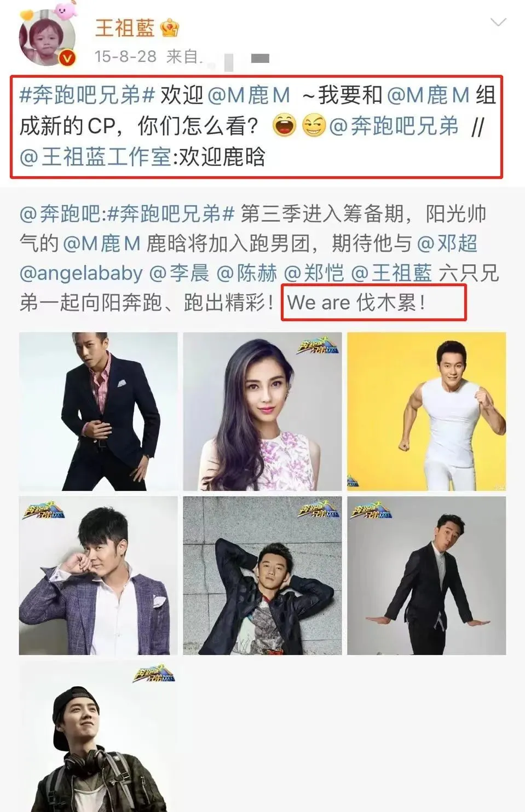The width and height of the screenshot is (525, 812).
Task: Open the post options chevron menu
Action: [x=498, y=23]
